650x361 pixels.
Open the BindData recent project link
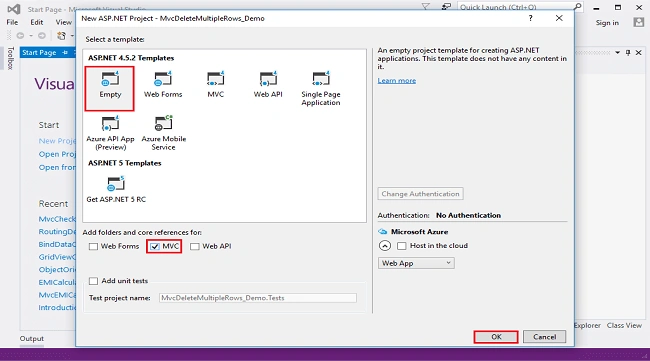click(57, 244)
